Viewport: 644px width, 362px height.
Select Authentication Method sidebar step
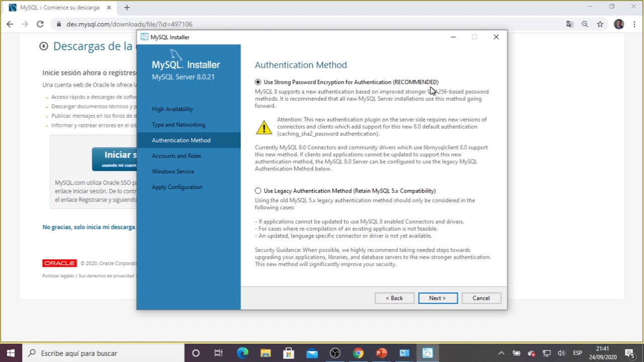pyautogui.click(x=189, y=140)
